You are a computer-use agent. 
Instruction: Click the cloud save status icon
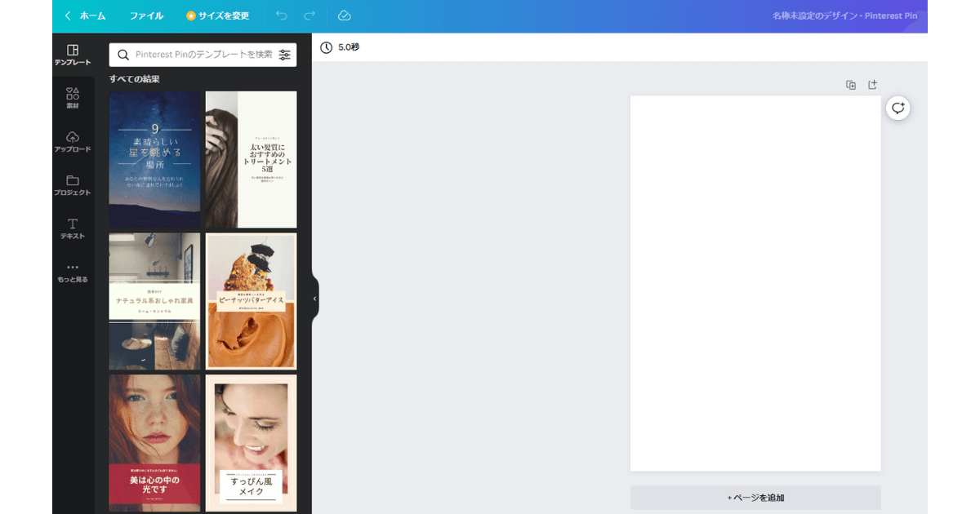pyautogui.click(x=344, y=16)
